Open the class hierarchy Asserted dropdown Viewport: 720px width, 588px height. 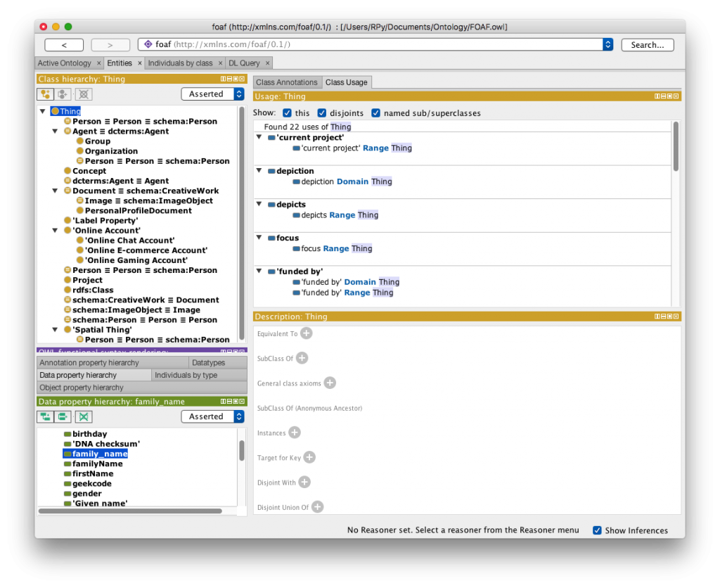[x=212, y=94]
